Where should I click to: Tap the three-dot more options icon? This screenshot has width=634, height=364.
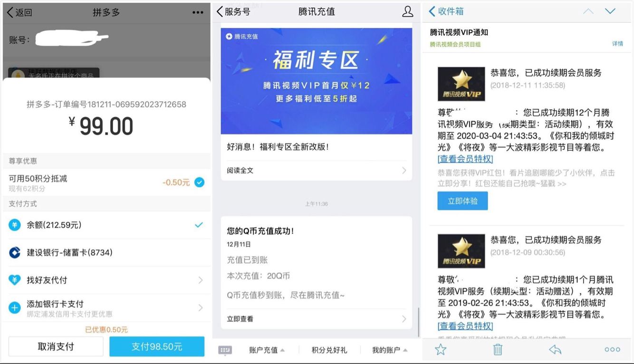coord(198,13)
